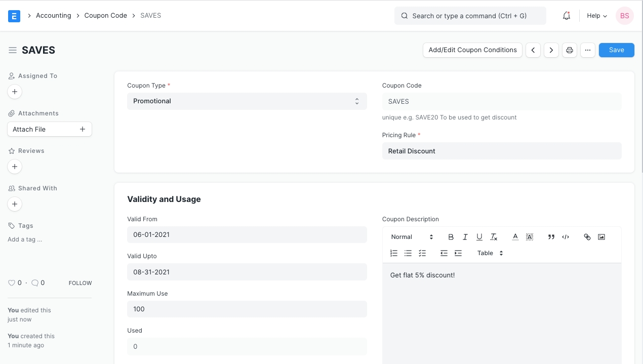
Task: Toggle bullet list formatting
Action: (x=408, y=253)
